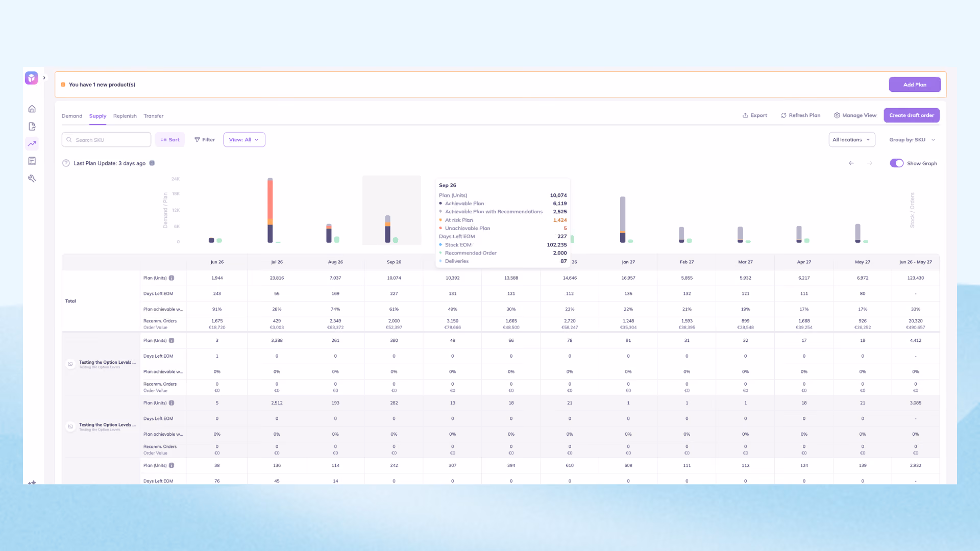Screen dimensions: 980x551
Task: Select the trend chart icon in sidebar
Action: 32,143
